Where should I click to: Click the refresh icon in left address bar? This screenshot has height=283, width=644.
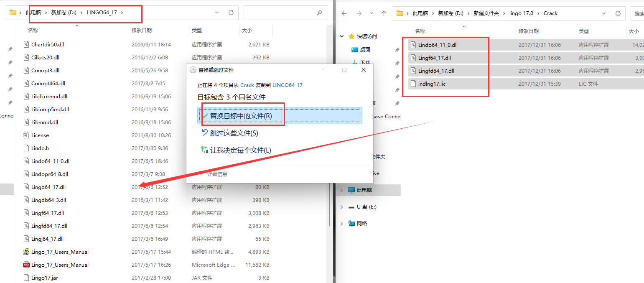click(231, 12)
